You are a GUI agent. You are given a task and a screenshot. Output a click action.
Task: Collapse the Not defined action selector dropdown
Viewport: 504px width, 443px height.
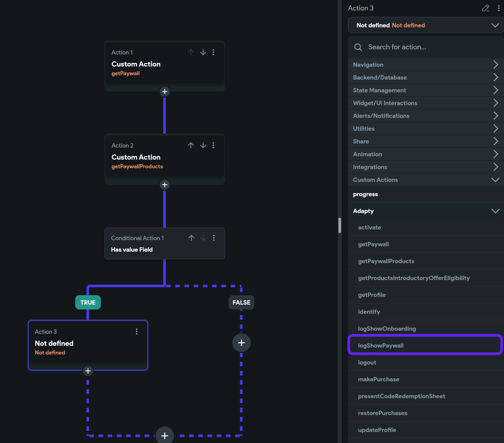coord(495,25)
